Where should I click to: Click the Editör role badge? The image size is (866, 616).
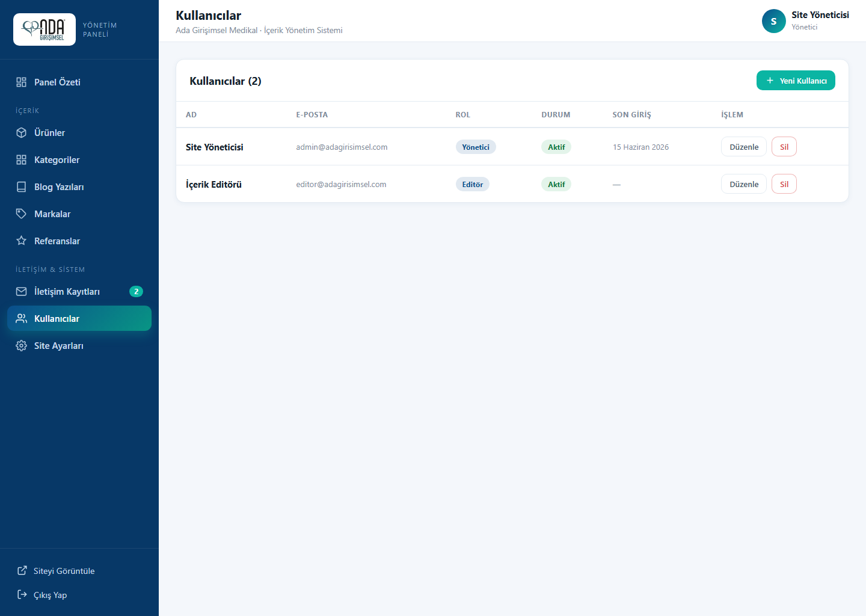[473, 184]
